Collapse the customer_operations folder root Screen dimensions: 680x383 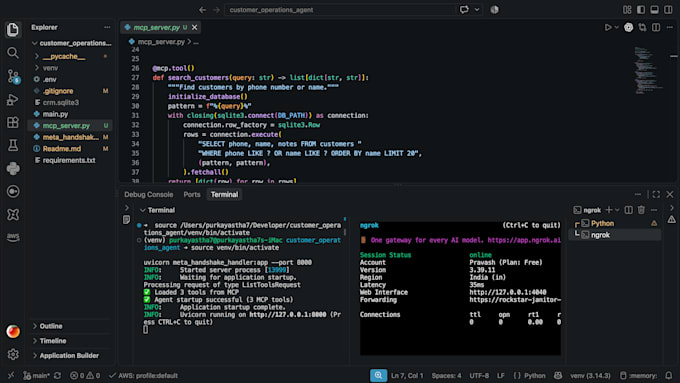72,43
